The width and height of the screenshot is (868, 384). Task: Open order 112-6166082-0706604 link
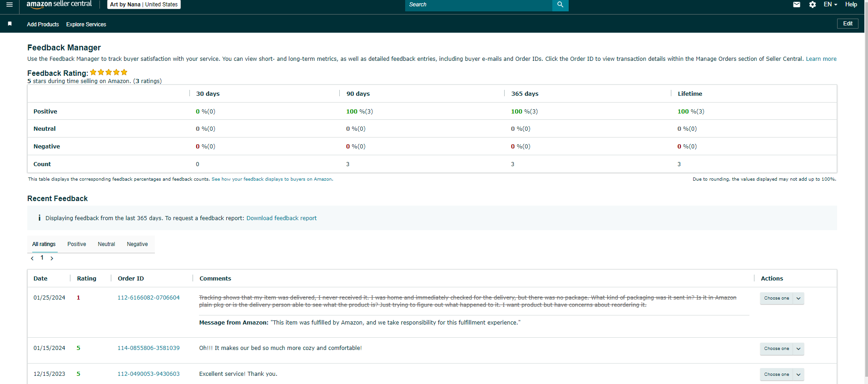click(149, 298)
